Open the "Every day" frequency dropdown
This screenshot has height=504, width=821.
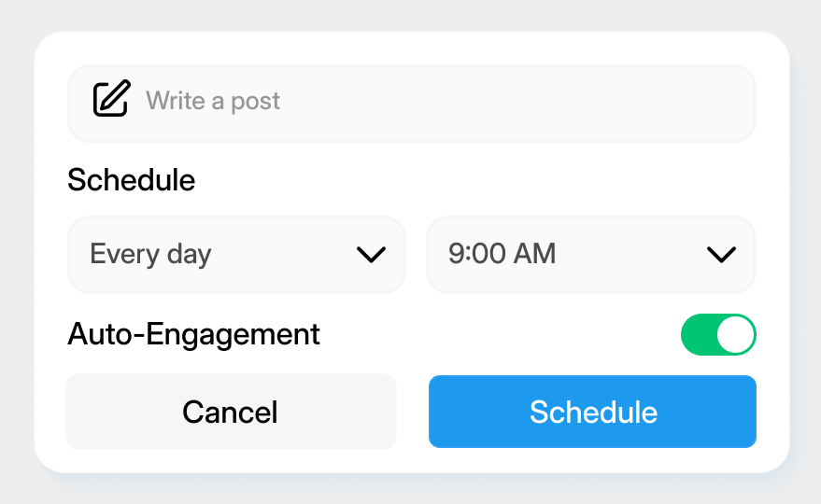point(236,255)
